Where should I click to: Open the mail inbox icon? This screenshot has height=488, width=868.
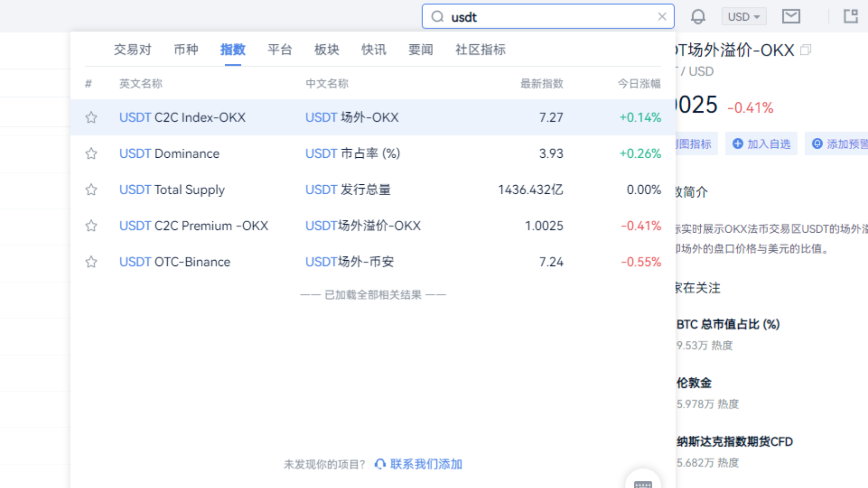pyautogui.click(x=791, y=17)
